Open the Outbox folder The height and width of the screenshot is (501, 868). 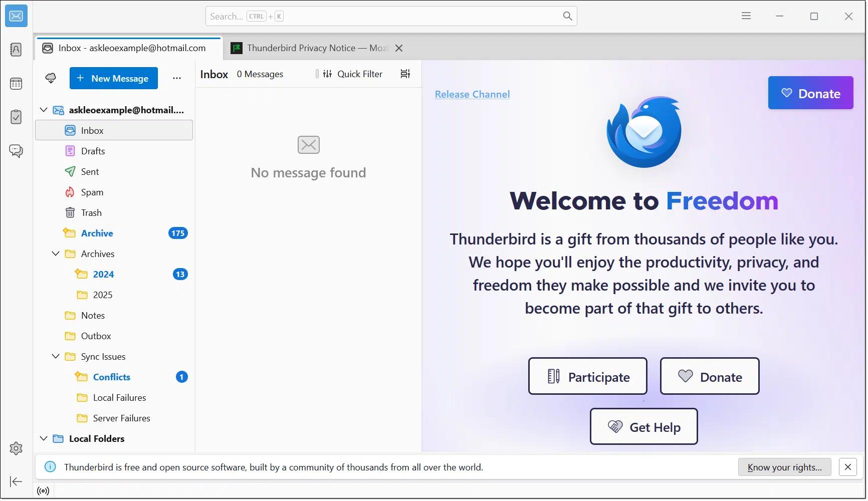click(x=114, y=336)
